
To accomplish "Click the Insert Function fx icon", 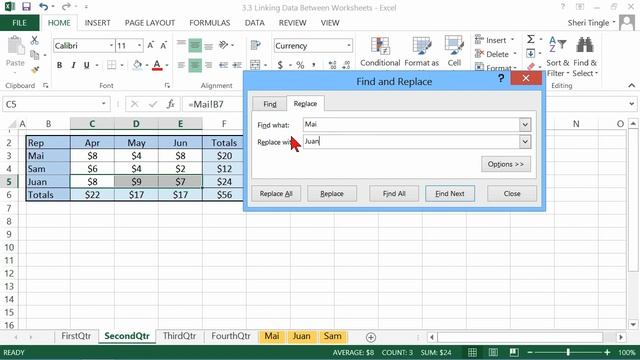I will tap(171, 104).
